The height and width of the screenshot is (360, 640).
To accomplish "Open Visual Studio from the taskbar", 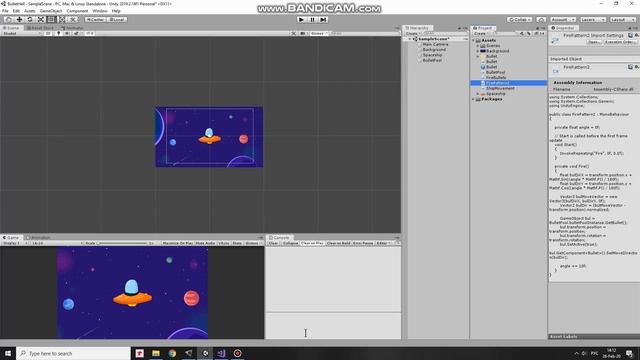I will 221,353.
